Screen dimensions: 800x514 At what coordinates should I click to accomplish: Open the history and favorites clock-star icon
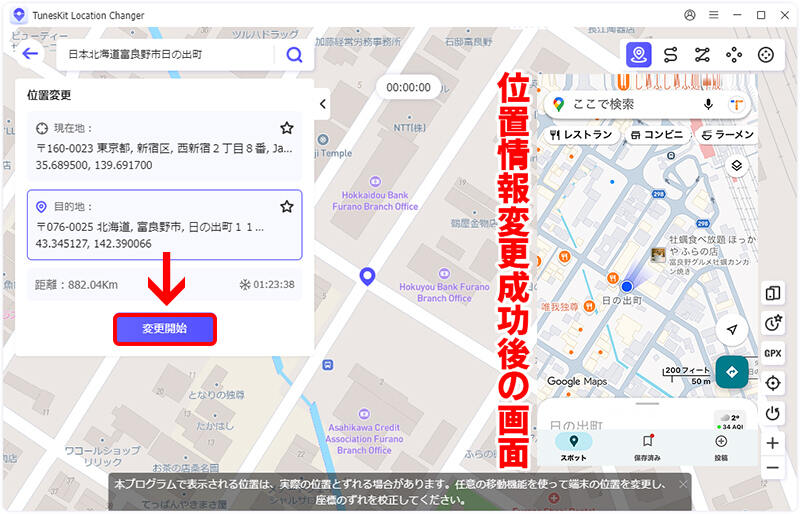pyautogui.click(x=772, y=323)
